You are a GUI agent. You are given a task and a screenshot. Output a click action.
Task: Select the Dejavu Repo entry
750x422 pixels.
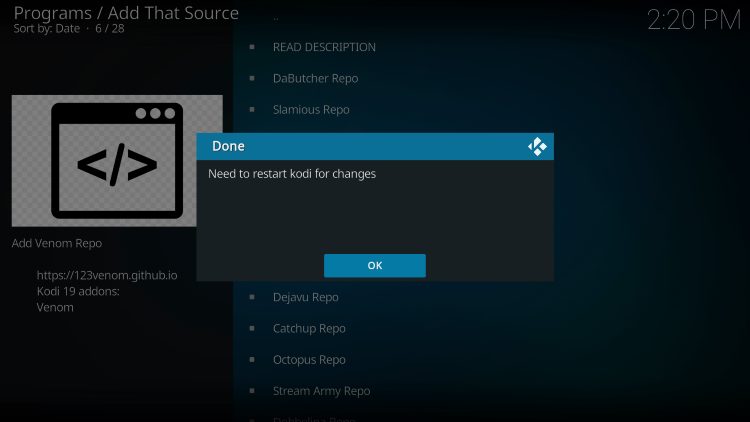(x=306, y=297)
